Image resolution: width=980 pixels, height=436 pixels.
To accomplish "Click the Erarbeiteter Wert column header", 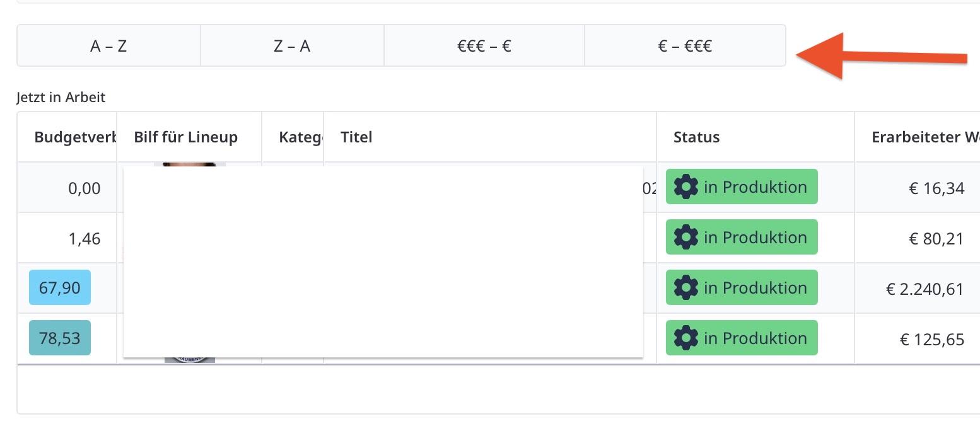I will click(925, 137).
